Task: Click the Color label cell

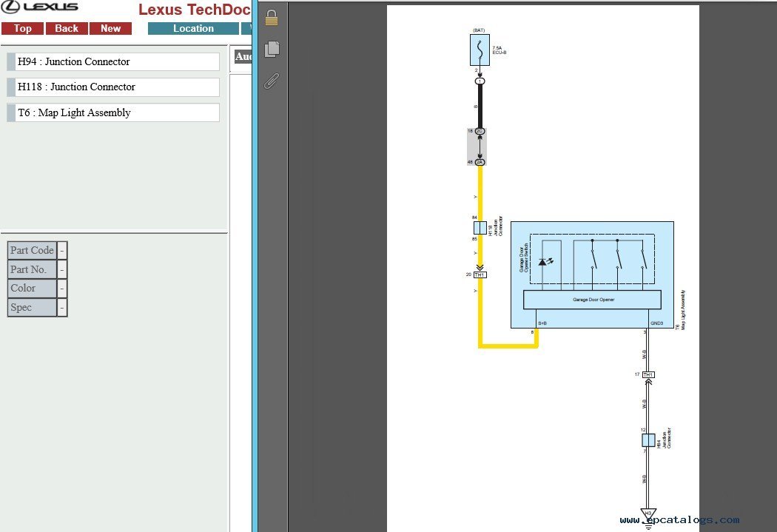Action: 33,289
